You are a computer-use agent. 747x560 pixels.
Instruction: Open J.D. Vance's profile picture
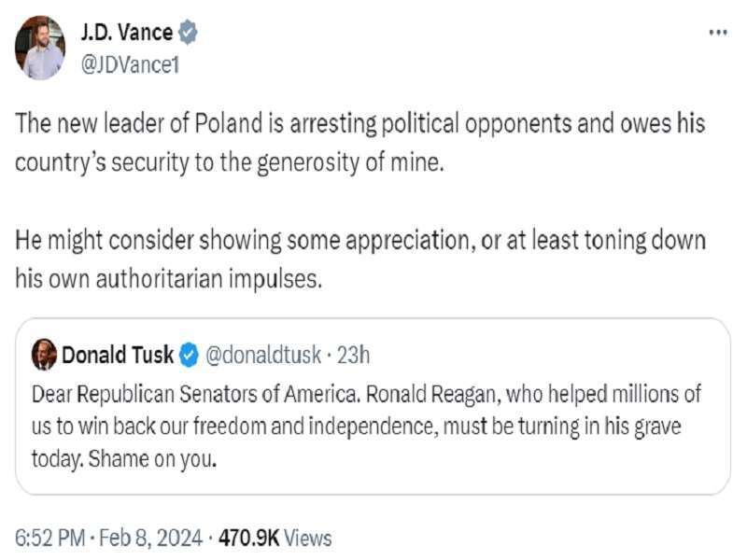click(41, 48)
